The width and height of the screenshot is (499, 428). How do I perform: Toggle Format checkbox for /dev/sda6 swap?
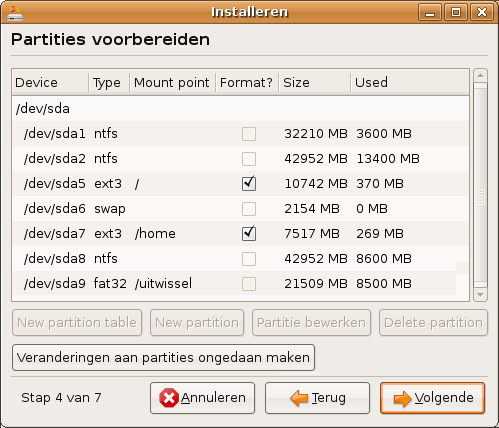point(249,209)
